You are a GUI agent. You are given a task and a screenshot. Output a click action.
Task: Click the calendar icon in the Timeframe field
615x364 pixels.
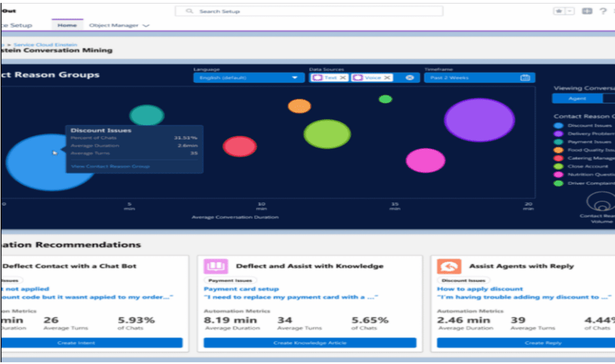click(x=525, y=77)
